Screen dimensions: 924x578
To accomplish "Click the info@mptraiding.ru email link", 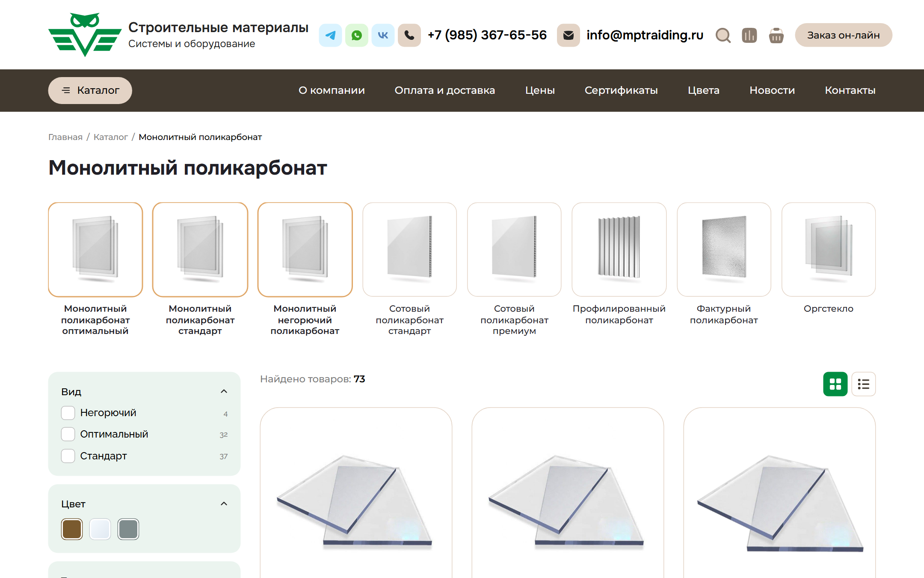I will (x=645, y=35).
